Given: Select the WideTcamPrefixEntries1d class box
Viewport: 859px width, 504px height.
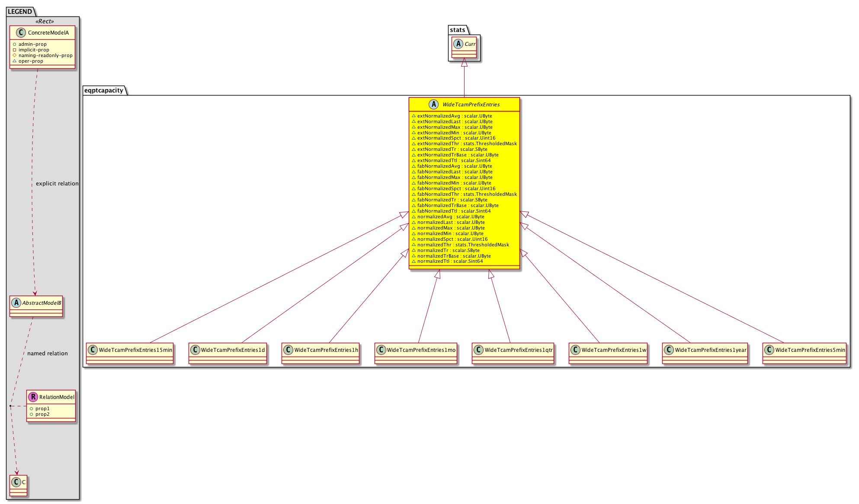Looking at the screenshot, I should [x=228, y=354].
